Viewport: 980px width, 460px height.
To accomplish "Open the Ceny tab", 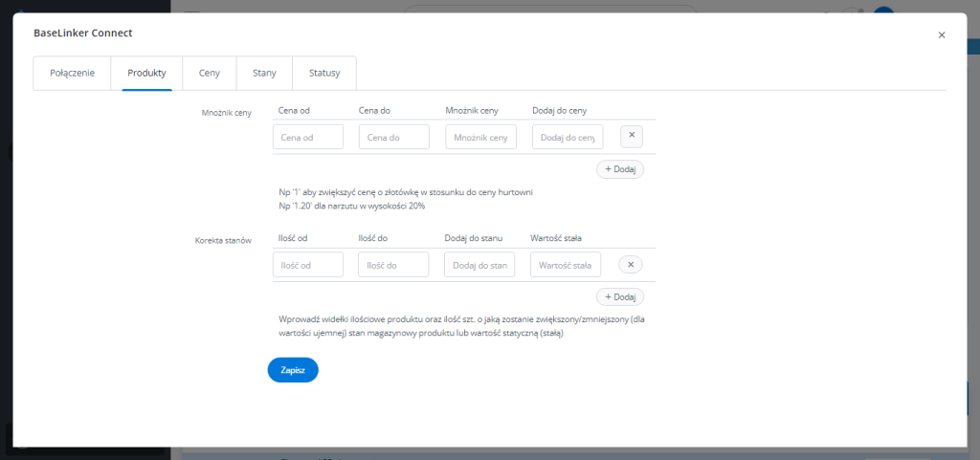I will click(210, 73).
